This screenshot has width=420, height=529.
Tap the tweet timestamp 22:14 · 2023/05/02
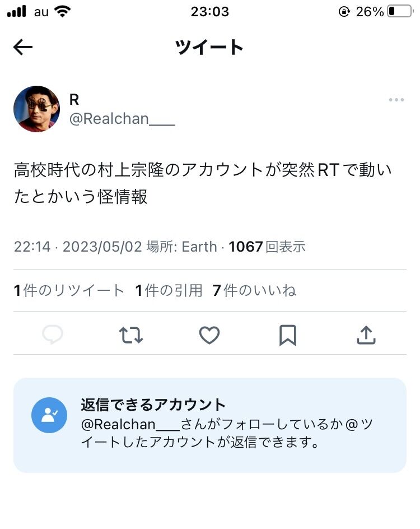(x=78, y=247)
